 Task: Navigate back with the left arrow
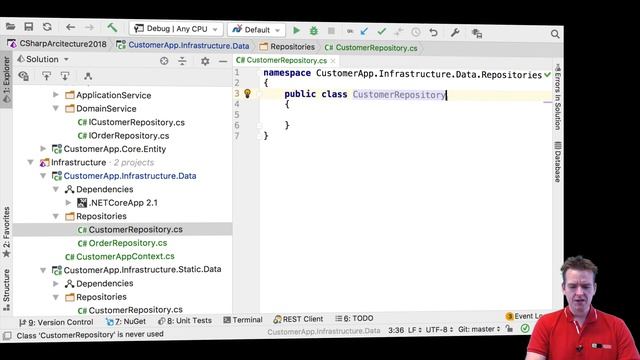71,27
